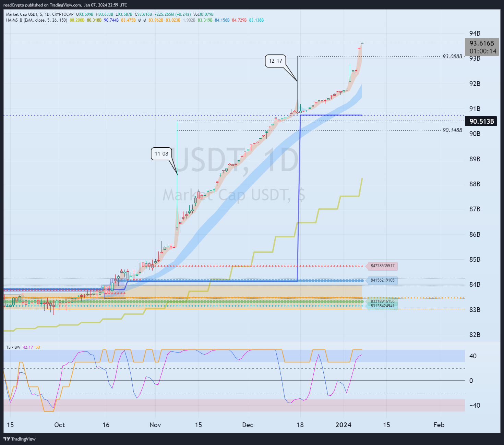Click the 16 date label on time axis
The height and width of the screenshot is (445, 504).
point(106,425)
